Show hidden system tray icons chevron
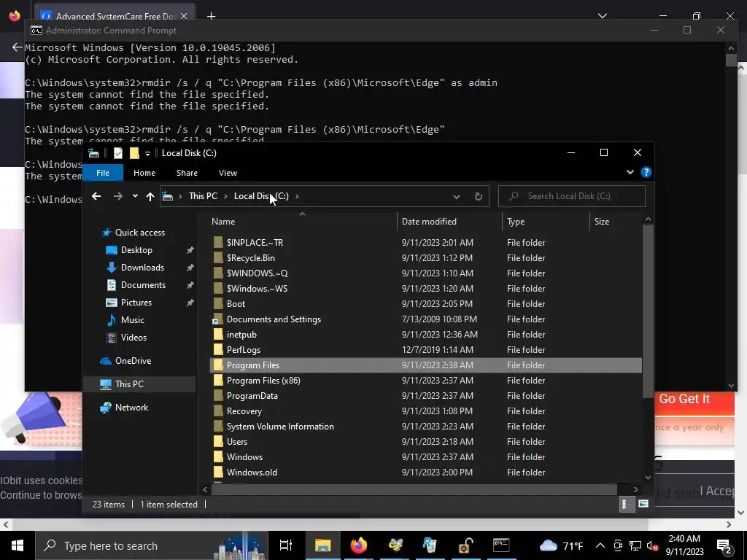 coord(600,545)
